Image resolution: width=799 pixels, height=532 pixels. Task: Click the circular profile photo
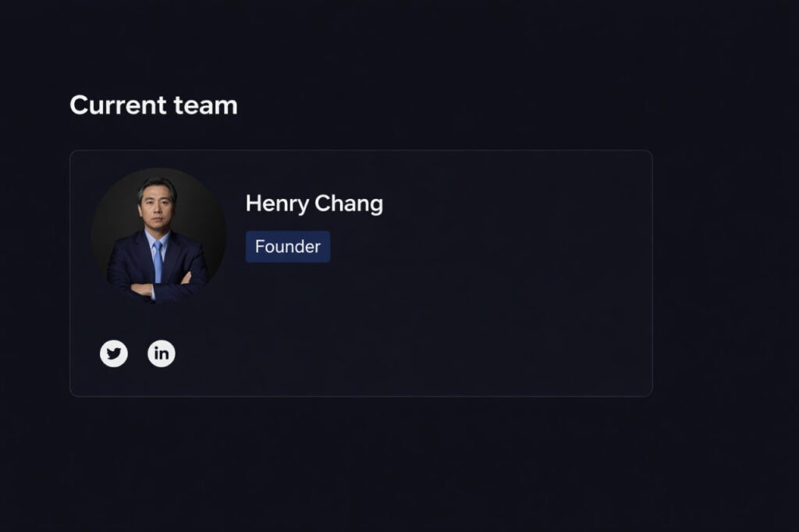click(158, 236)
